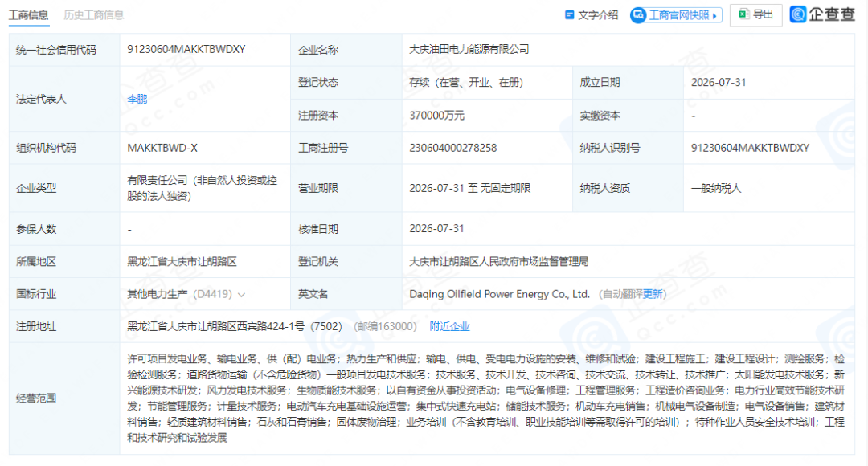Click the 纳税人资质 label cell
This screenshot has height=466, width=868.
click(x=628, y=188)
